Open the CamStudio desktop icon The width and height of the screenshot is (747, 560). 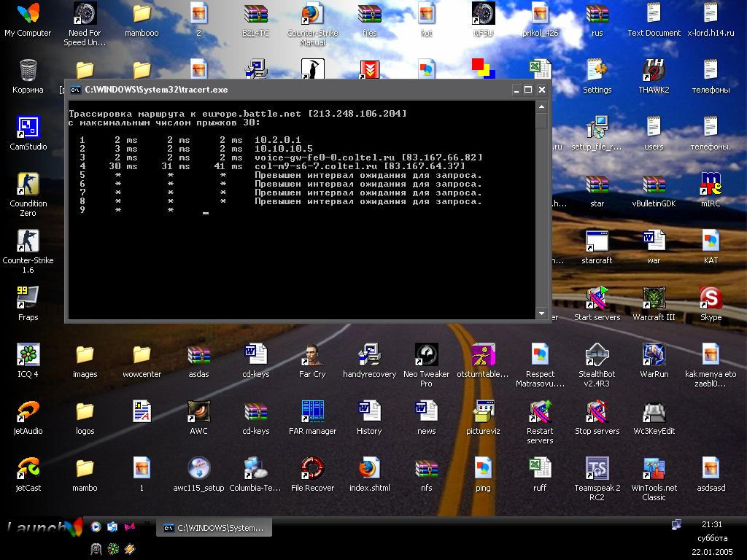28,128
